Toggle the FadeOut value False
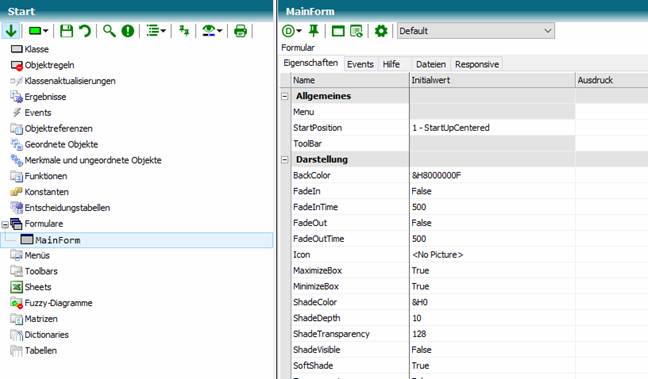648x379 pixels. click(492, 223)
